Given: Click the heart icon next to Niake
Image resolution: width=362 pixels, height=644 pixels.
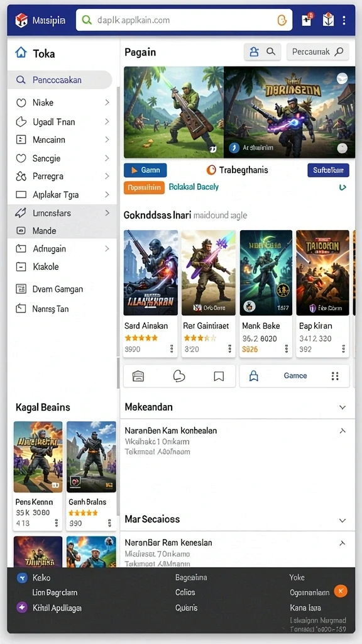Looking at the screenshot, I should (x=21, y=103).
